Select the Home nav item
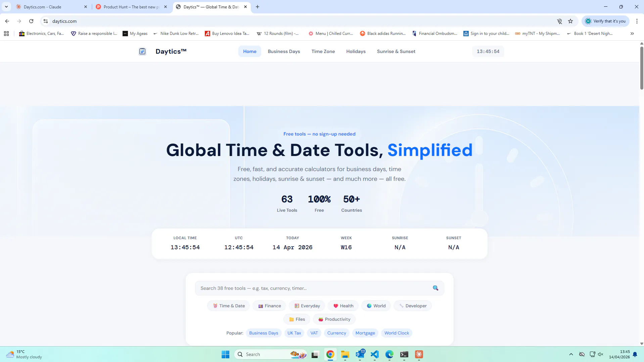 (x=250, y=51)
